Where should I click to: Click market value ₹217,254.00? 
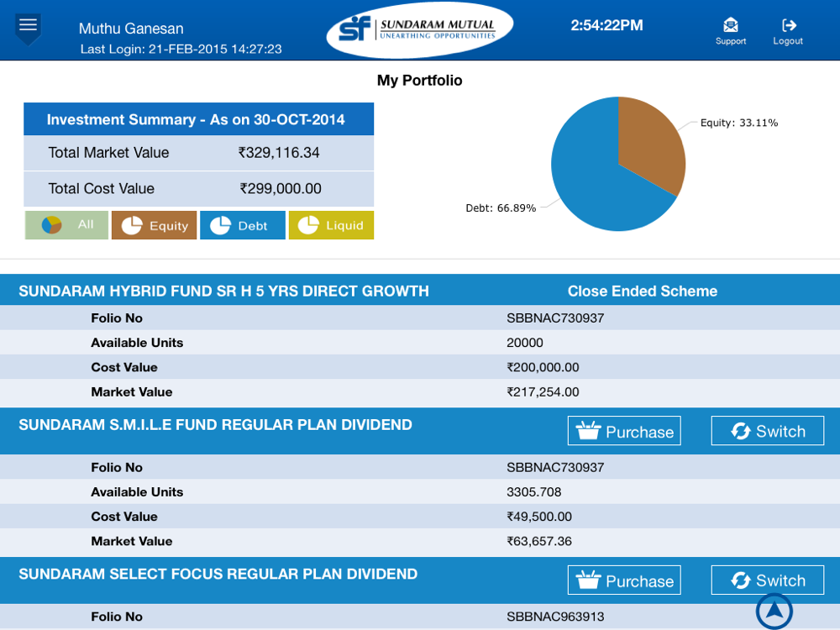543,392
